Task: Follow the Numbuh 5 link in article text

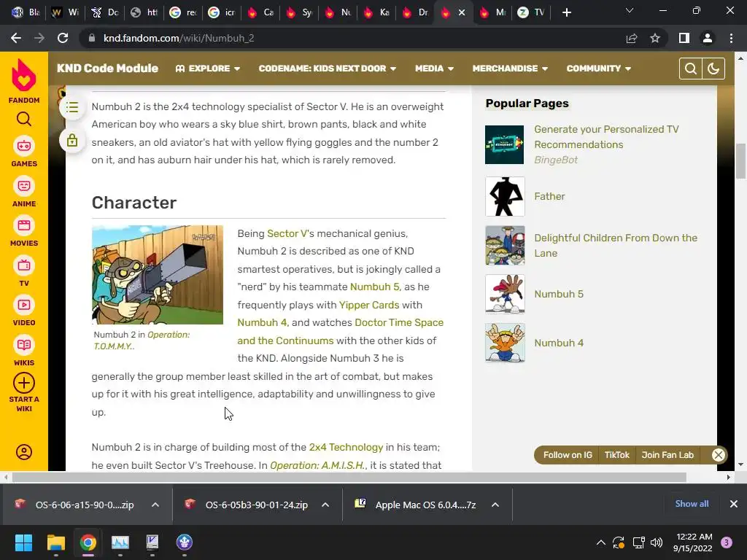Action: coord(374,287)
